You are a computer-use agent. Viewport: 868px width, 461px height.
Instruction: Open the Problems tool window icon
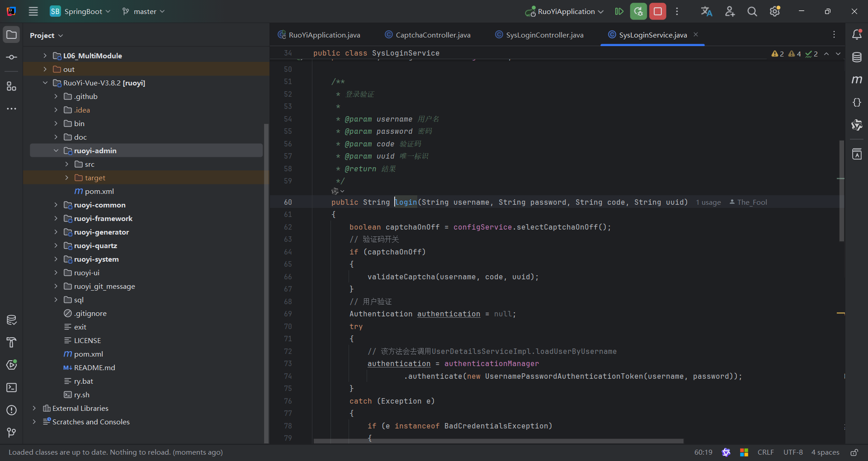[x=12, y=410]
